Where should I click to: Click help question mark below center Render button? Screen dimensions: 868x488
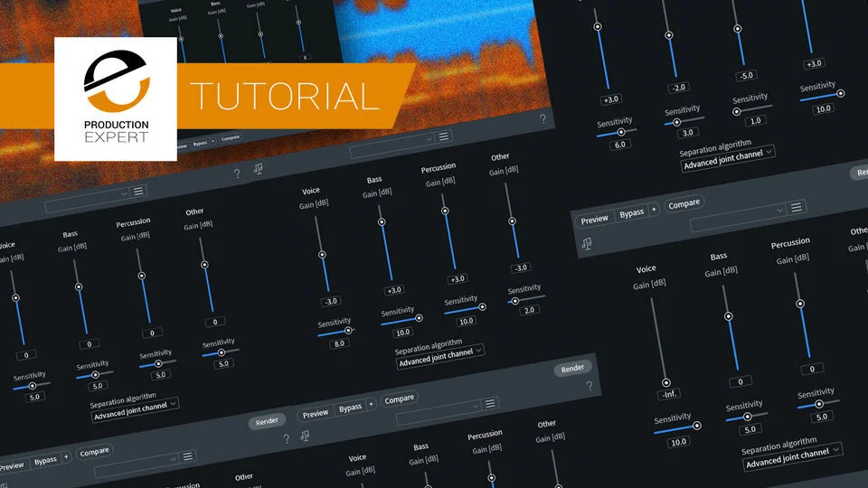(589, 386)
